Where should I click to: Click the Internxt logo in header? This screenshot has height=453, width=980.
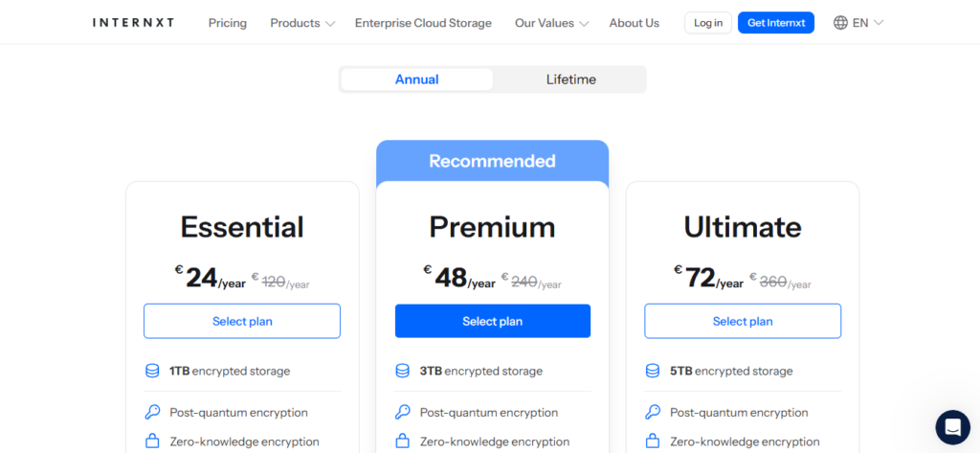[133, 23]
